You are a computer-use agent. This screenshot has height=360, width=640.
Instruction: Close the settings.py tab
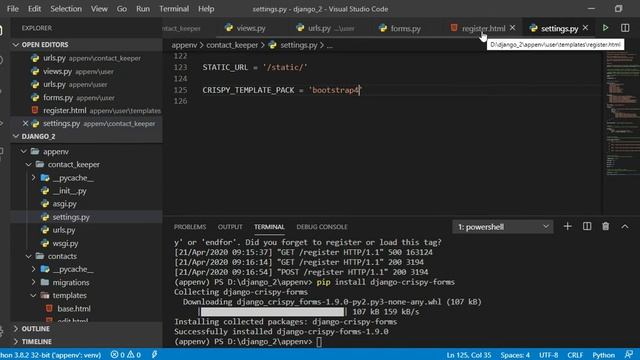[585, 28]
